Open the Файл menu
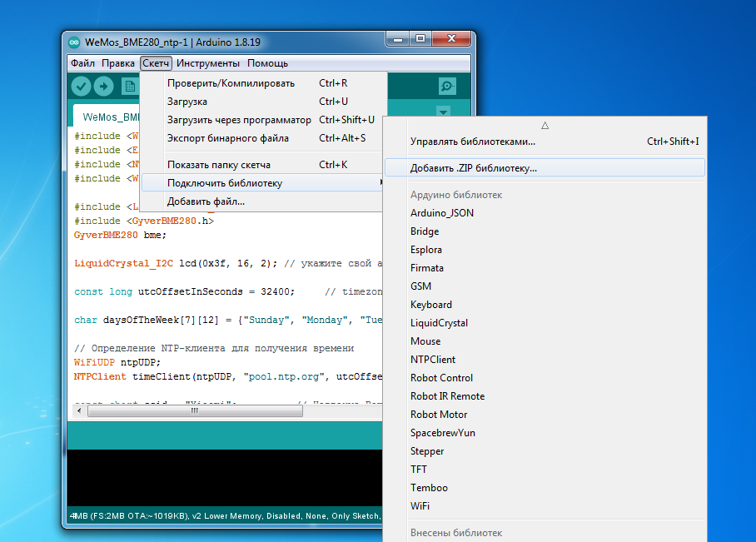 82,63
